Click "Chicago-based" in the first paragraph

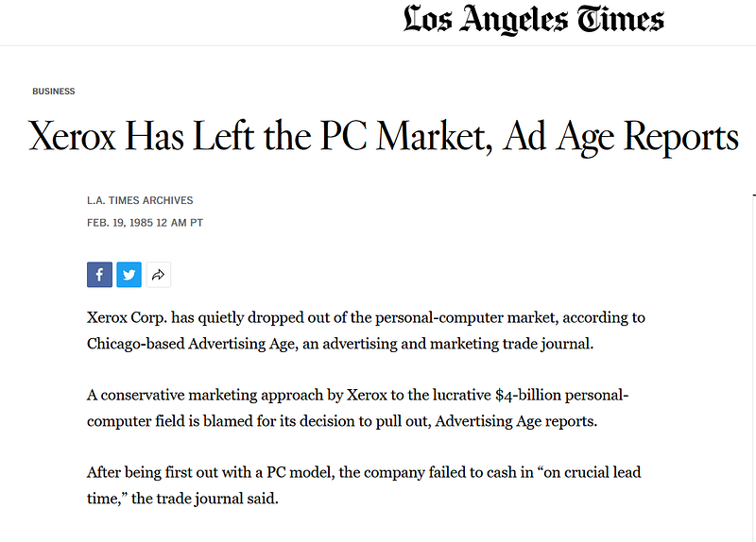135,344
